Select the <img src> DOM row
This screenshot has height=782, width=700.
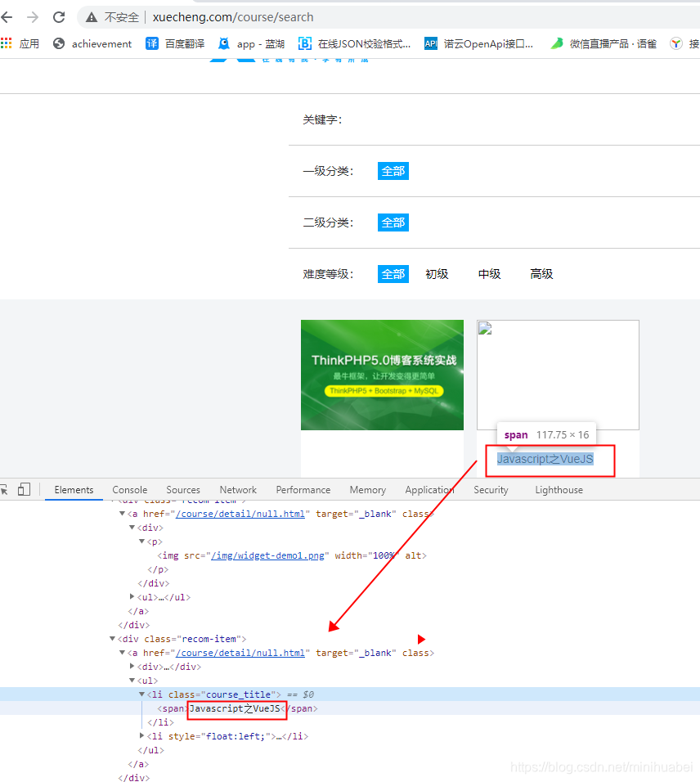[350, 555]
